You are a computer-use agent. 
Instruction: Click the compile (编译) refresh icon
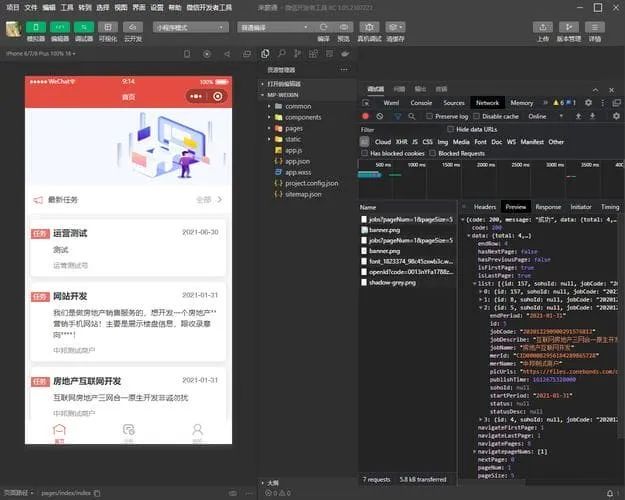324,27
